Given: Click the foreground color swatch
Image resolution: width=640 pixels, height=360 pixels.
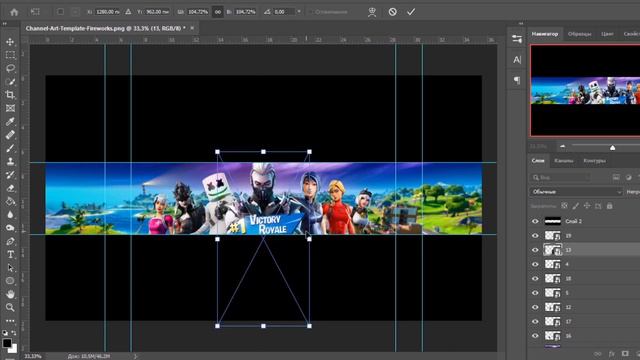Looking at the screenshot, I should [7, 342].
